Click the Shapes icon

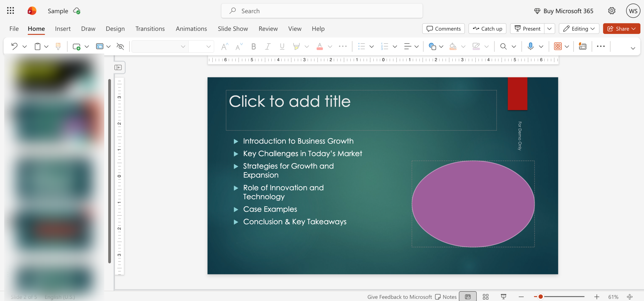tap(432, 46)
